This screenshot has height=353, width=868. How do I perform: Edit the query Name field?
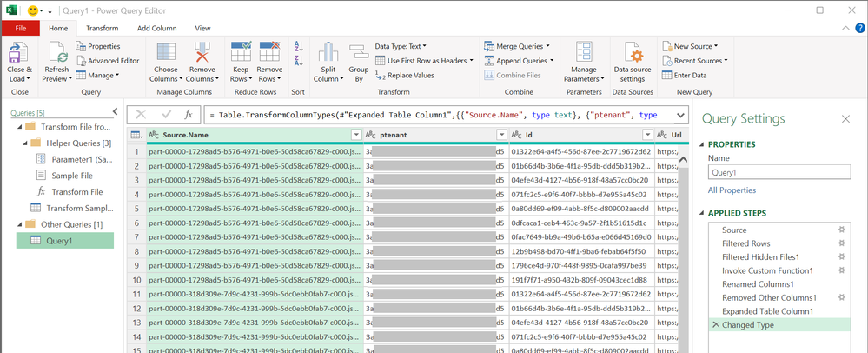779,172
